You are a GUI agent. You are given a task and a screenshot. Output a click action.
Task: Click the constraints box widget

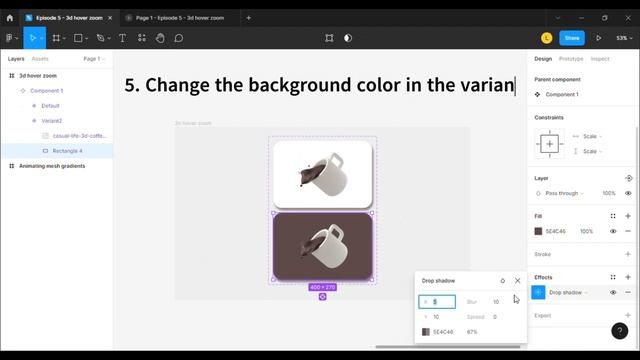(x=549, y=144)
